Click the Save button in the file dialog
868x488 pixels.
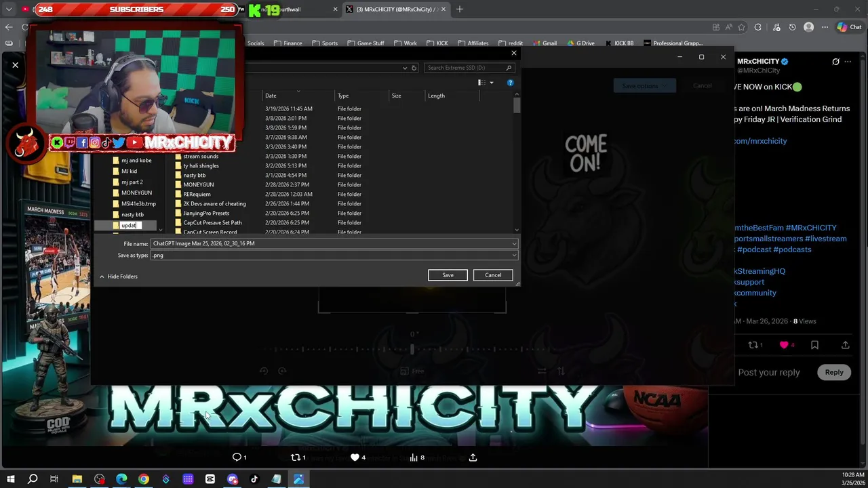[x=448, y=275]
